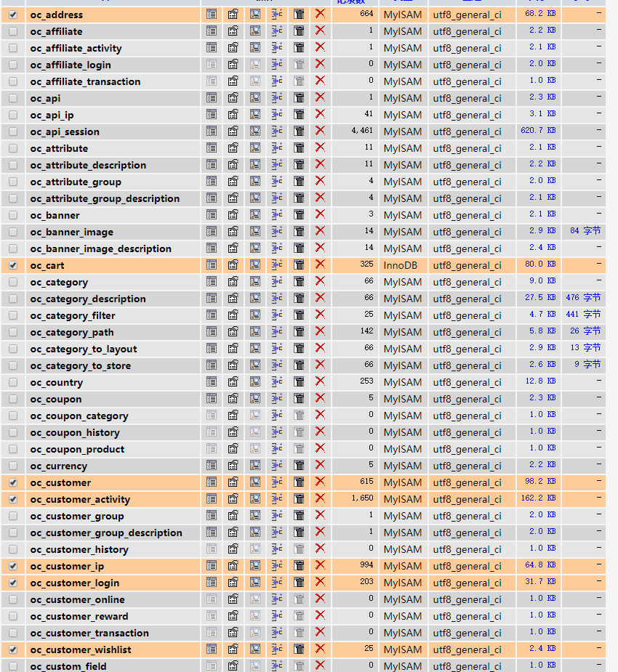Check the oc_api_session table checkbox

[x=13, y=131]
